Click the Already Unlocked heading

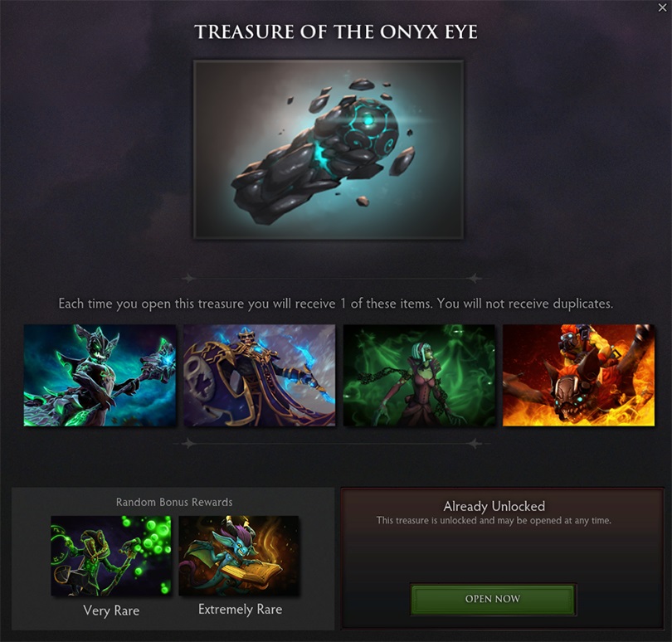click(494, 506)
